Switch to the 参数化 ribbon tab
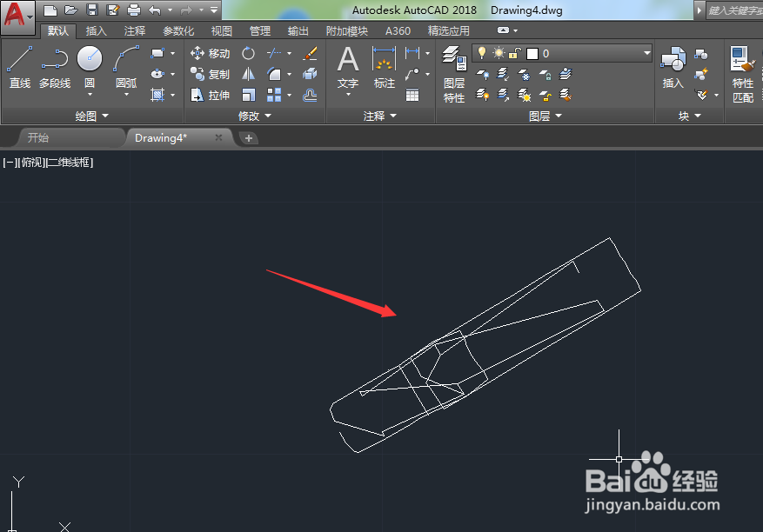The height and width of the screenshot is (532, 763). point(178,31)
